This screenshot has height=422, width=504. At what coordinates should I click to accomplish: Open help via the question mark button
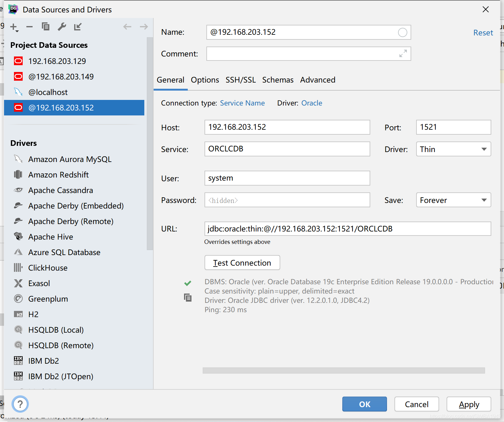[x=20, y=404]
